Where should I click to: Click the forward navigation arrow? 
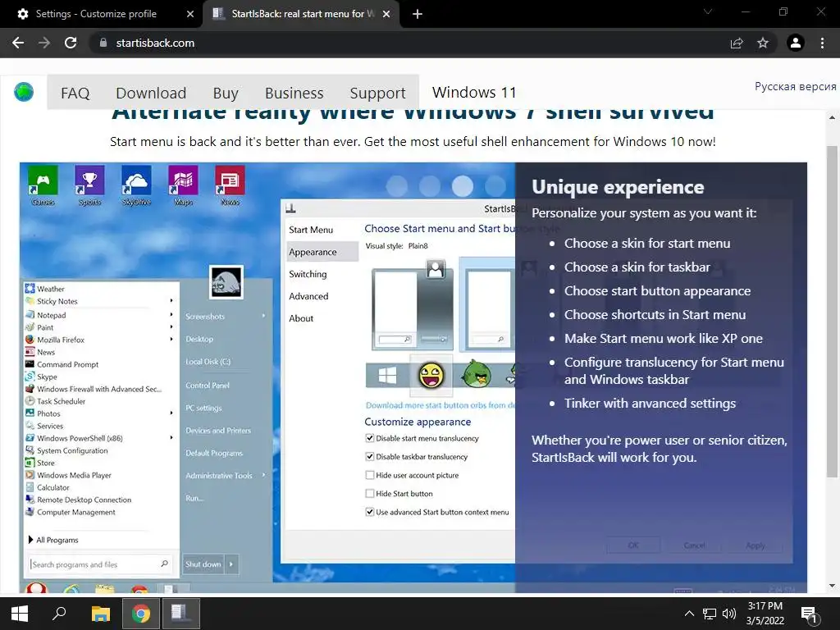click(x=44, y=43)
